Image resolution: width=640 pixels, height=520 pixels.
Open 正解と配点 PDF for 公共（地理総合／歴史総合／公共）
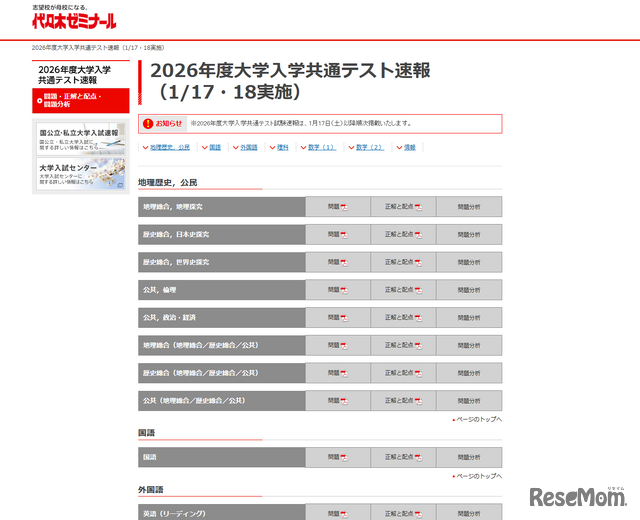click(403, 401)
